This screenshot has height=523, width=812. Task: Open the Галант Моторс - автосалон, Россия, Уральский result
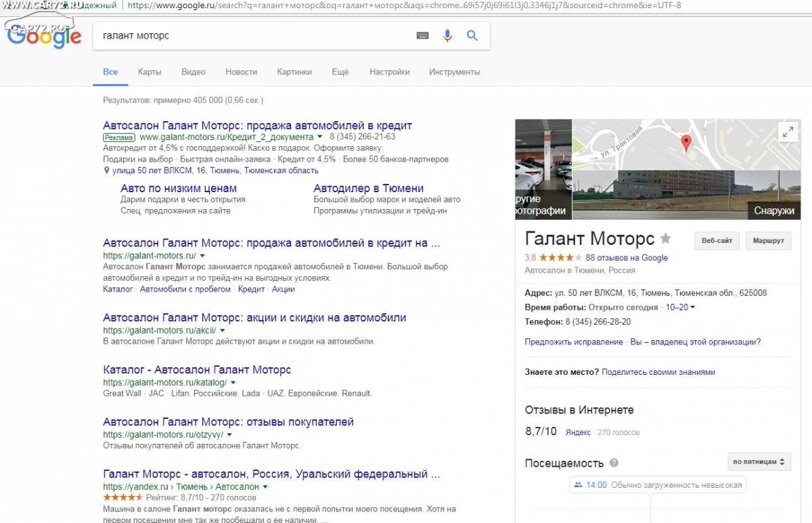coord(271,474)
